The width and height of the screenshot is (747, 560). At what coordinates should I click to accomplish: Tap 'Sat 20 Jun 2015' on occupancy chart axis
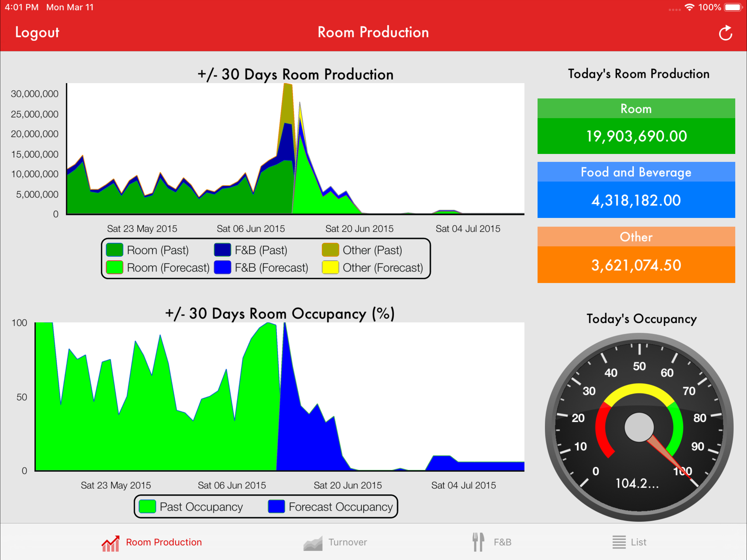pos(348,485)
